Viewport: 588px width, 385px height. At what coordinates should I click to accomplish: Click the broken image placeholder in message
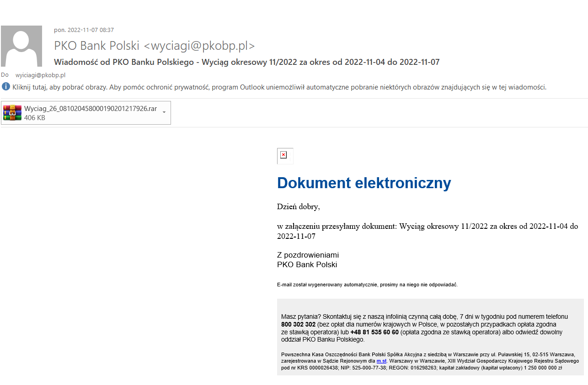[x=283, y=155]
